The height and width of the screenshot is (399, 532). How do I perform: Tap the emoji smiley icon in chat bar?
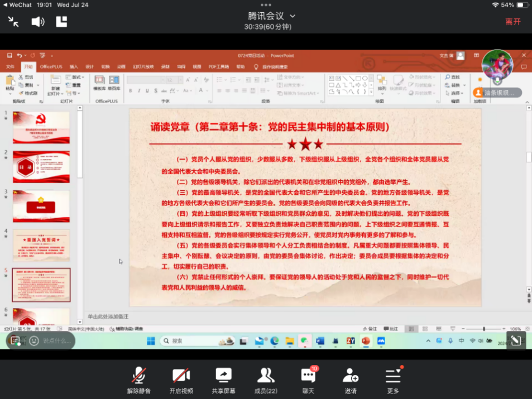[x=34, y=340]
